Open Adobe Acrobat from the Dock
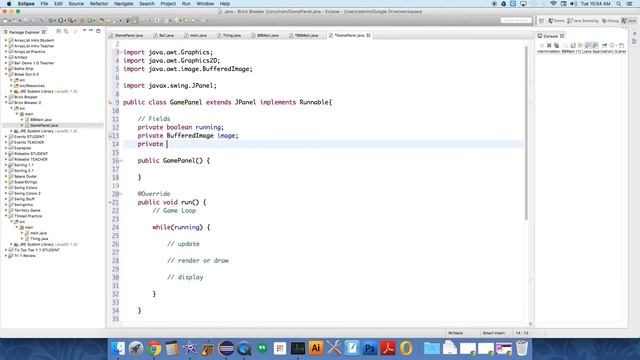 click(x=388, y=348)
